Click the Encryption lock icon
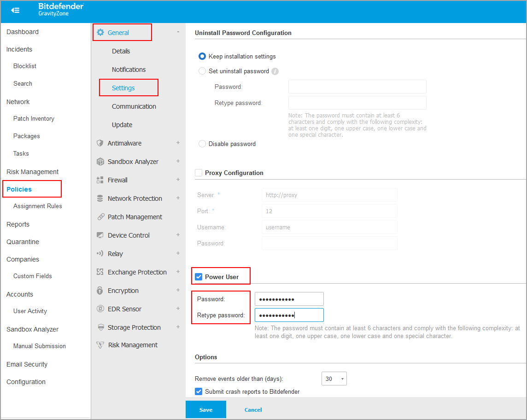 click(100, 290)
